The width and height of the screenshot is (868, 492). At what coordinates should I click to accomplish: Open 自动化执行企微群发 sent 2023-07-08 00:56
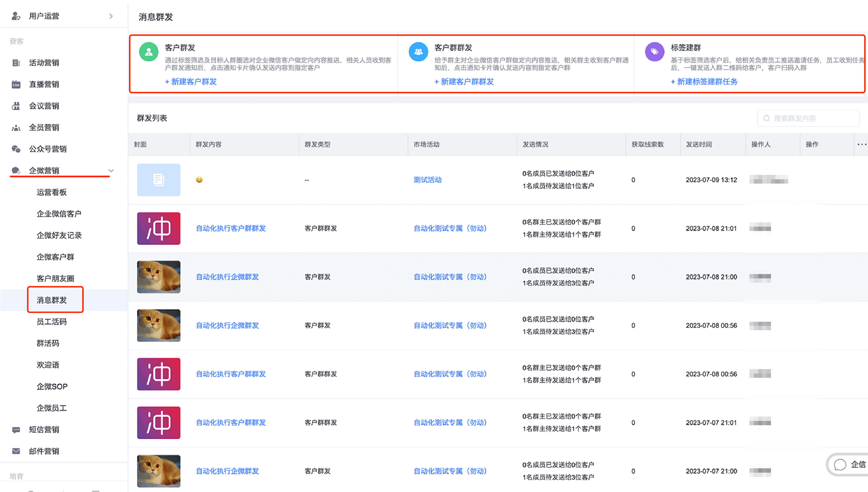tap(227, 326)
